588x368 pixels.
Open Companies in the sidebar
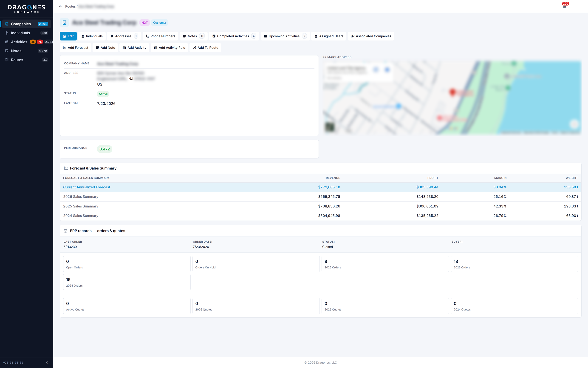coord(26,24)
